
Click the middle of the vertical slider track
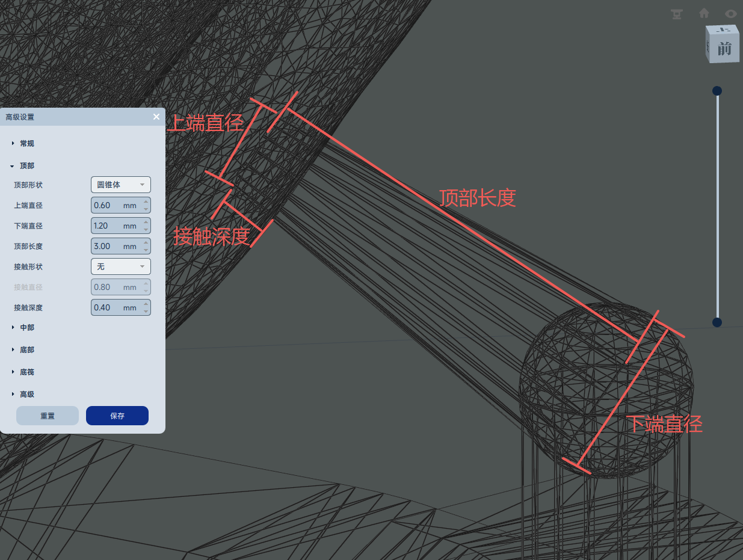pos(717,206)
